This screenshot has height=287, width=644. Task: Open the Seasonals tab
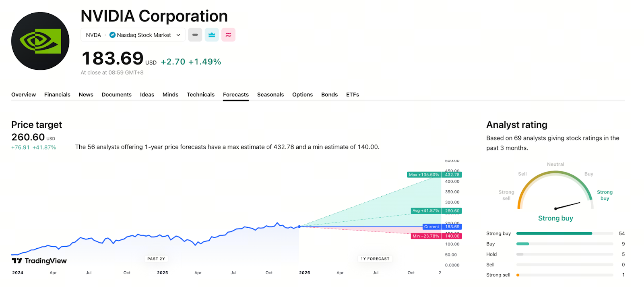(270, 95)
